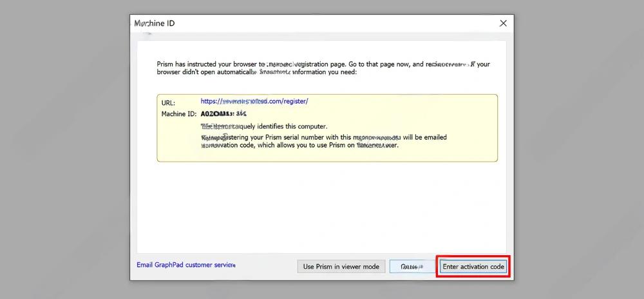The height and width of the screenshot is (299, 644).
Task: Click the blank white area below the yellow box
Action: click(x=322, y=206)
